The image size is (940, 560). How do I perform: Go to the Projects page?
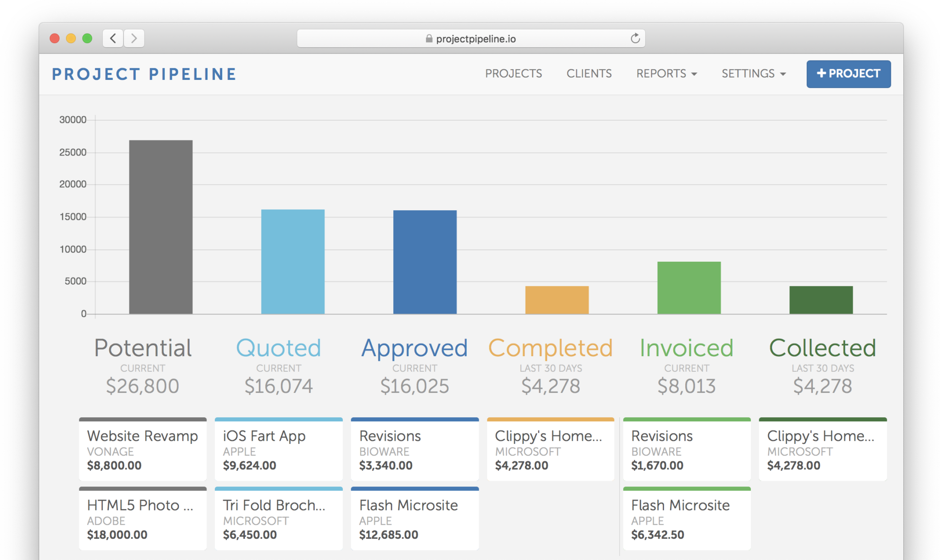tap(513, 73)
